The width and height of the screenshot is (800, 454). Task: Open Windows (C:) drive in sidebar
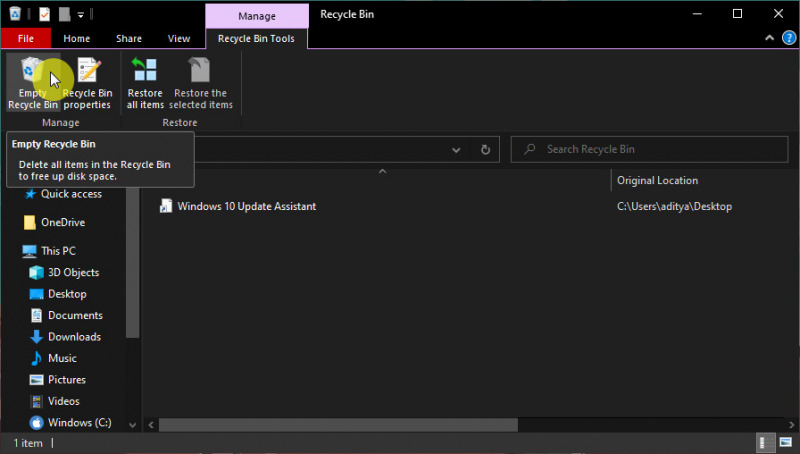[79, 422]
